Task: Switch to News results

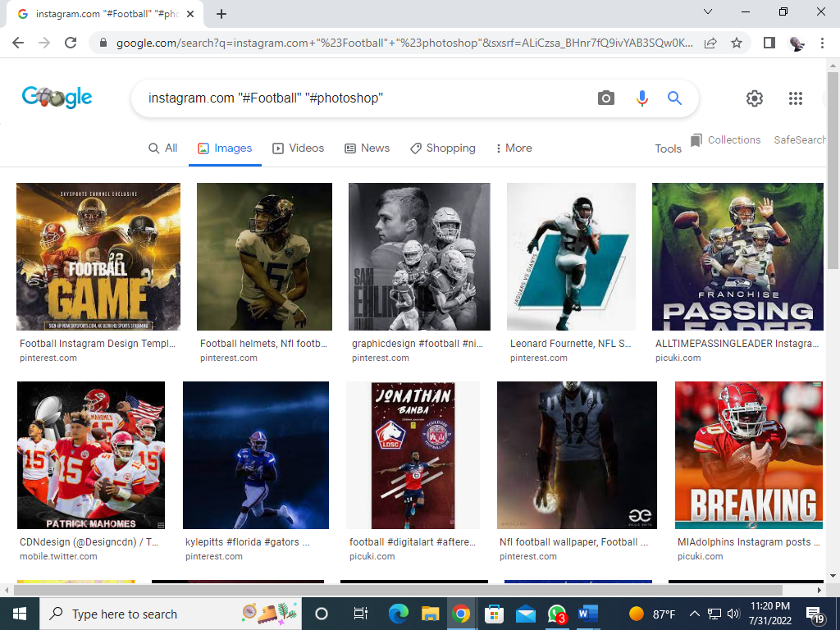Action: [367, 148]
